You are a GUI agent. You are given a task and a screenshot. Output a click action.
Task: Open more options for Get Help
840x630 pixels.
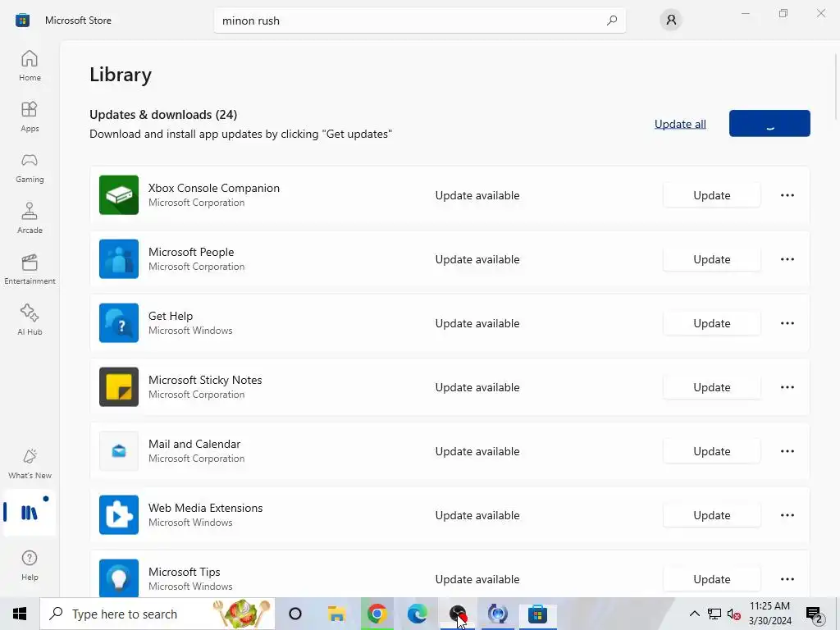(787, 323)
